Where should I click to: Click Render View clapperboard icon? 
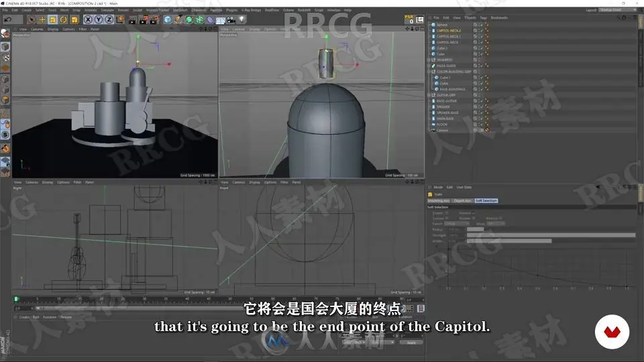click(x=132, y=19)
